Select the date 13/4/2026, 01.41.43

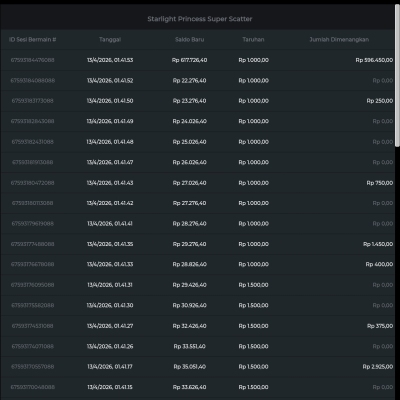[x=110, y=183]
